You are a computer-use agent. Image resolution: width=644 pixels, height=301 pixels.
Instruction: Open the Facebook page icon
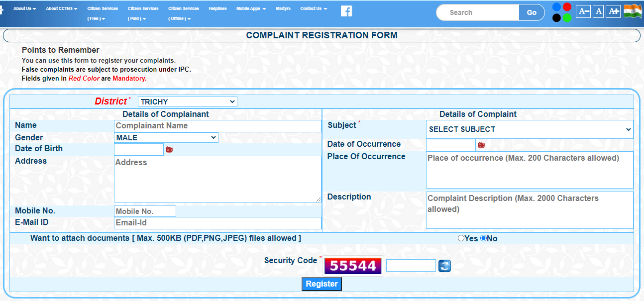coord(346,10)
